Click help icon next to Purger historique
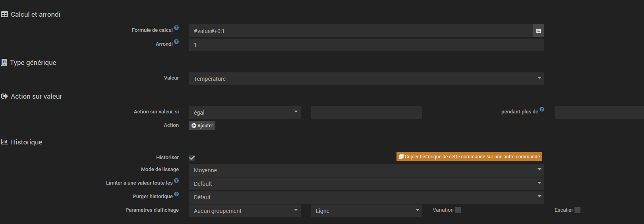The image size is (644, 224). point(176,194)
